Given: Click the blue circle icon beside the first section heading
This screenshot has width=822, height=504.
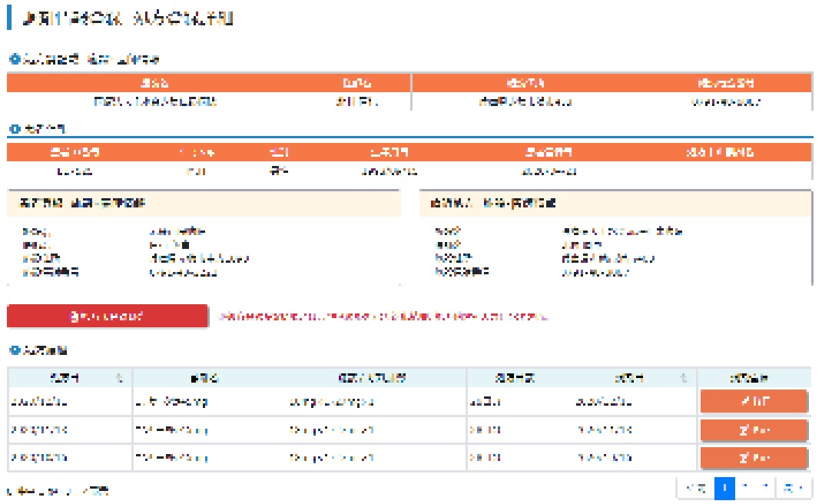Looking at the screenshot, I should point(13,59).
